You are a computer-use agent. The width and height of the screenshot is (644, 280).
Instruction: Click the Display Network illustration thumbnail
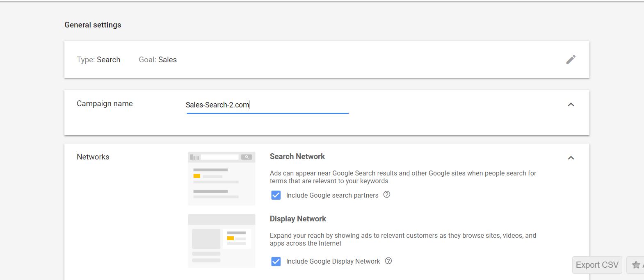[x=222, y=241]
